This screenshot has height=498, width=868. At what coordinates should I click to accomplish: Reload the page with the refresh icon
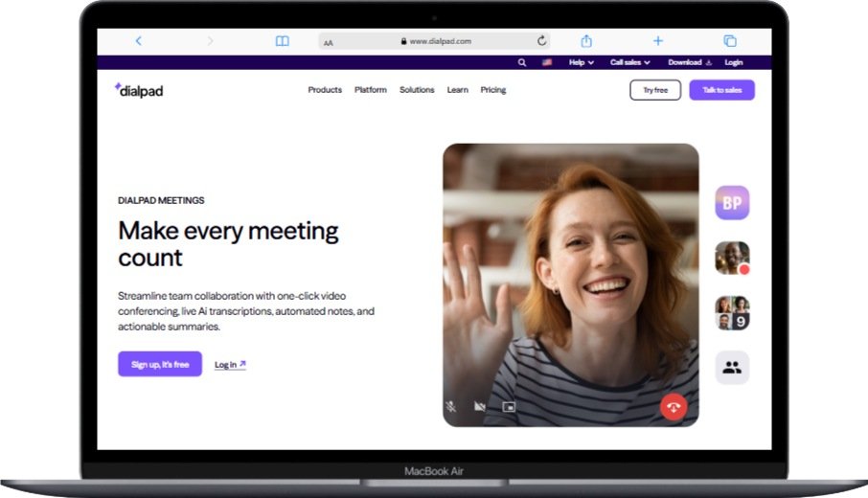pos(542,40)
